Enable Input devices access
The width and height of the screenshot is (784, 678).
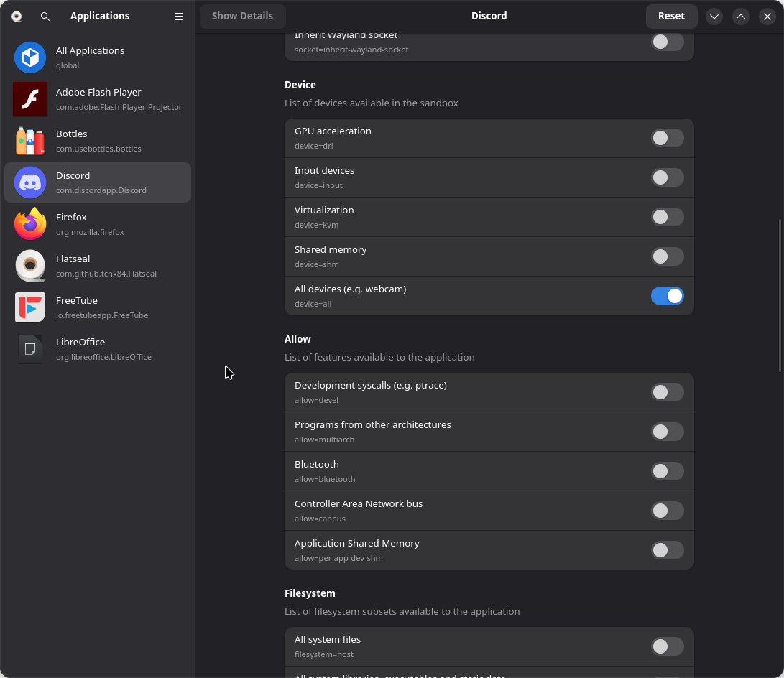667,177
